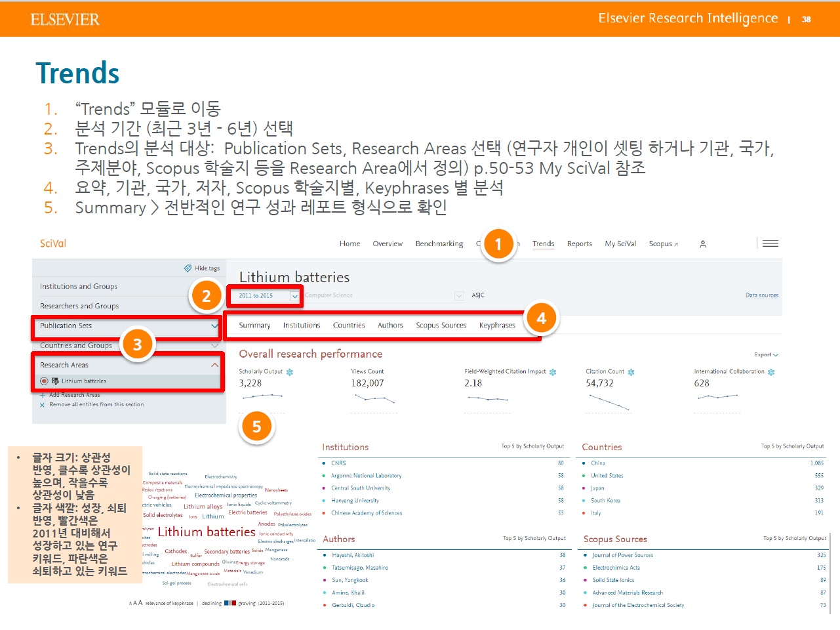This screenshot has width=840, height=630.
Task: Click the Secondary batteries keyphrase
Action: 227,552
